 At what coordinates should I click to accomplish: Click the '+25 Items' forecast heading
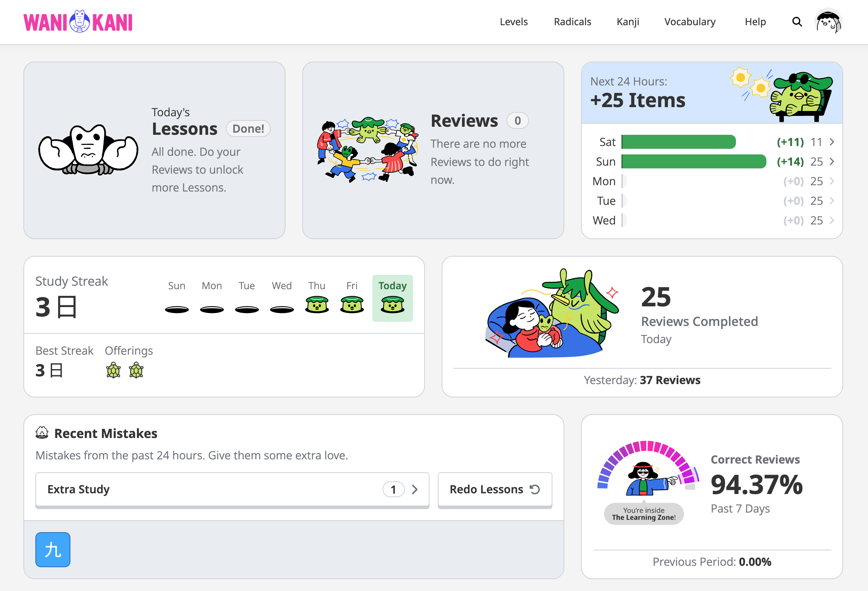[638, 100]
